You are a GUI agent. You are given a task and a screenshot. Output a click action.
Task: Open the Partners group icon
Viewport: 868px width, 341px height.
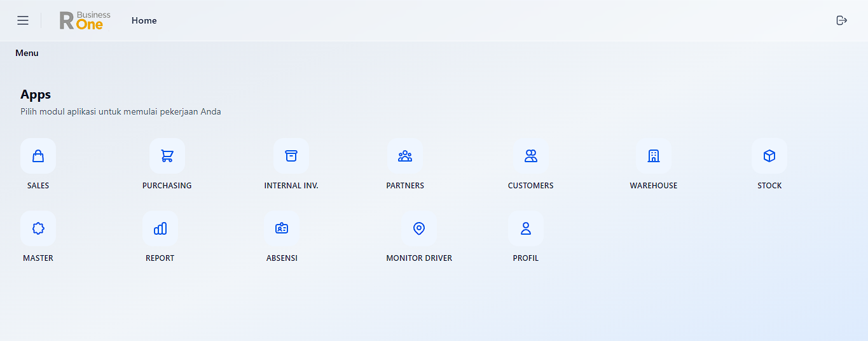coord(405,156)
